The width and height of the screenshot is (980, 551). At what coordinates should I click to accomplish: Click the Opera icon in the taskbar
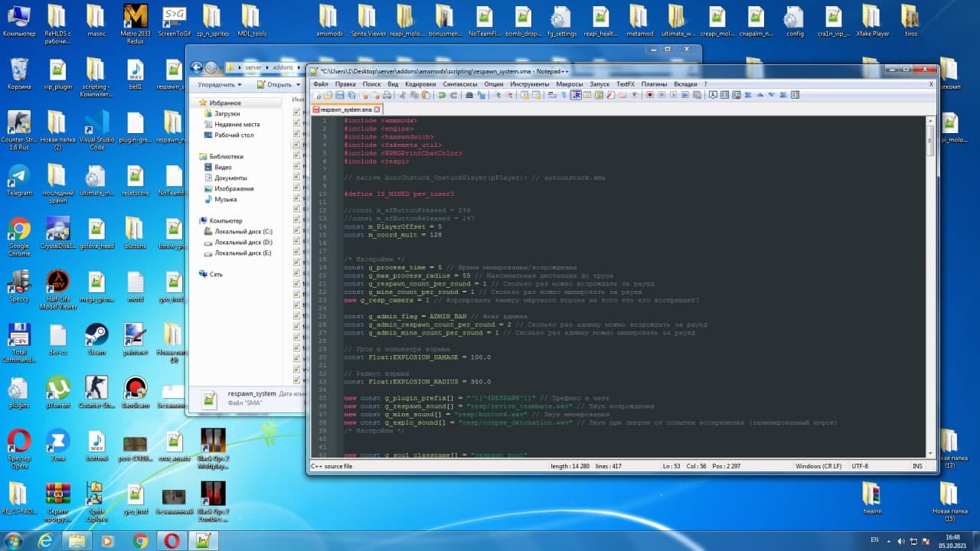tap(171, 541)
